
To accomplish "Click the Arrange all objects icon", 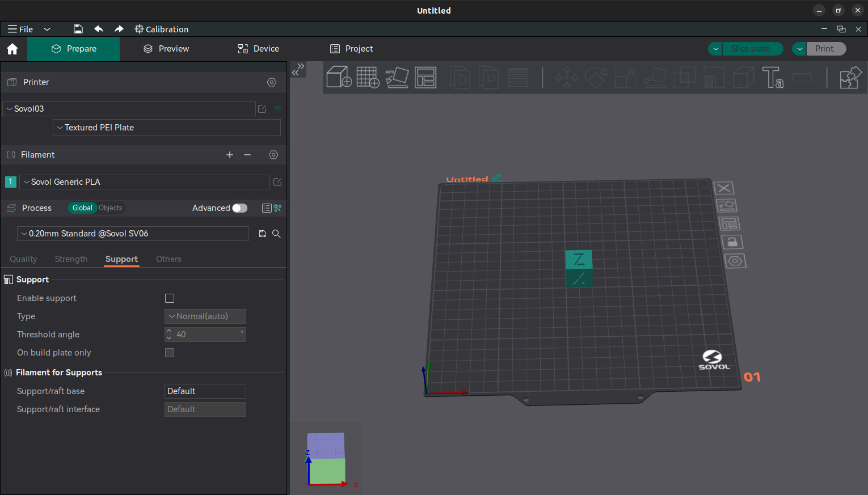I will pos(425,77).
